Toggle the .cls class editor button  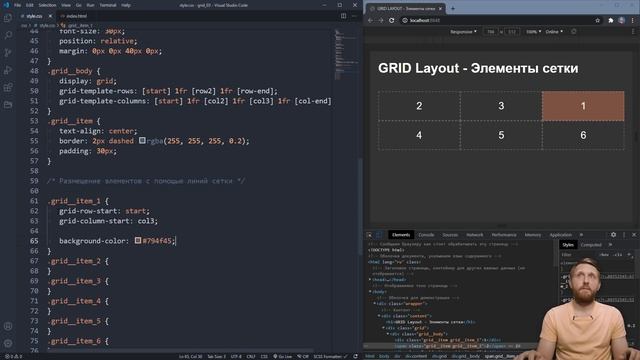tap(618, 254)
